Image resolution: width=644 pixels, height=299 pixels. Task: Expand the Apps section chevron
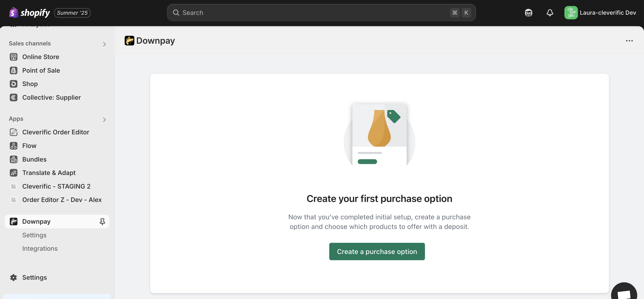(x=104, y=120)
